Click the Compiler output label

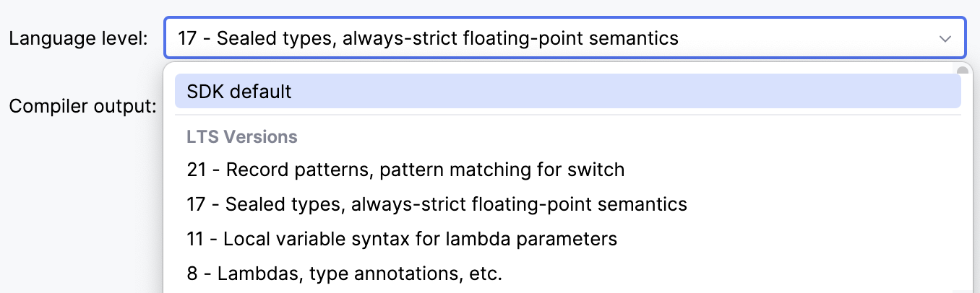pos(82,107)
